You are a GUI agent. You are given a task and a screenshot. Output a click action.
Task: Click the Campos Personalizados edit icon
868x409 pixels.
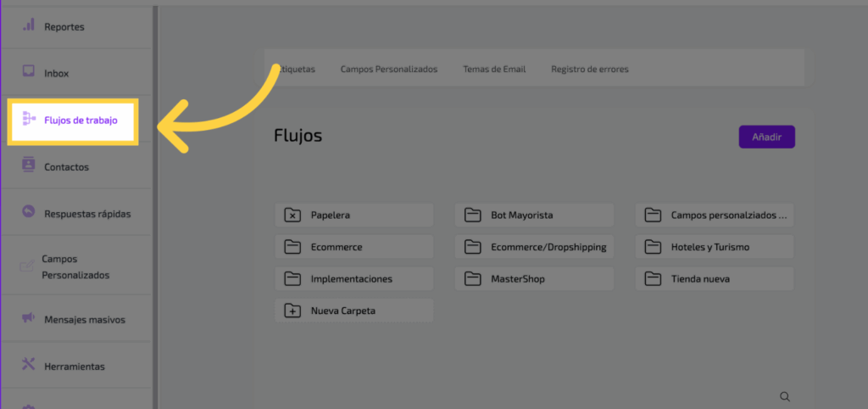[x=26, y=266]
